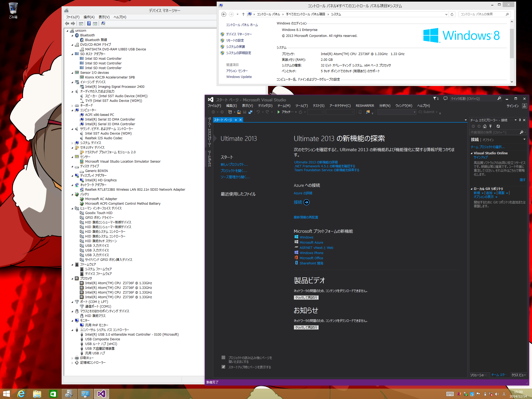Open the 接続 page dropdown in Team Explorer

click(524, 139)
